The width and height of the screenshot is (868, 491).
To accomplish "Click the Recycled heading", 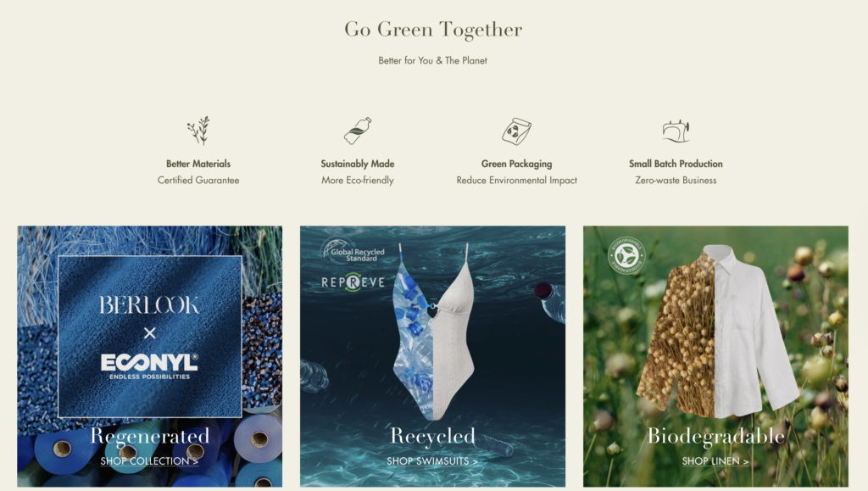I will click(432, 436).
